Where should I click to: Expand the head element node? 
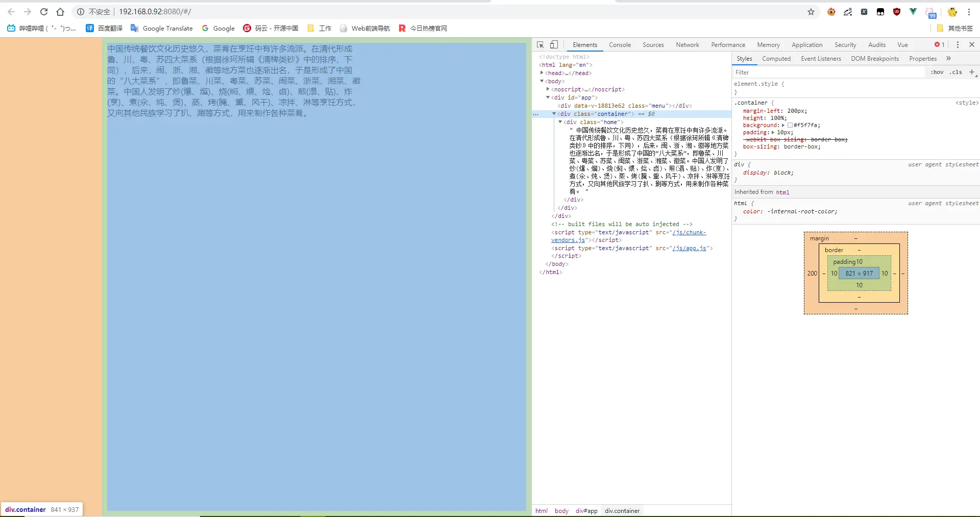[x=542, y=73]
